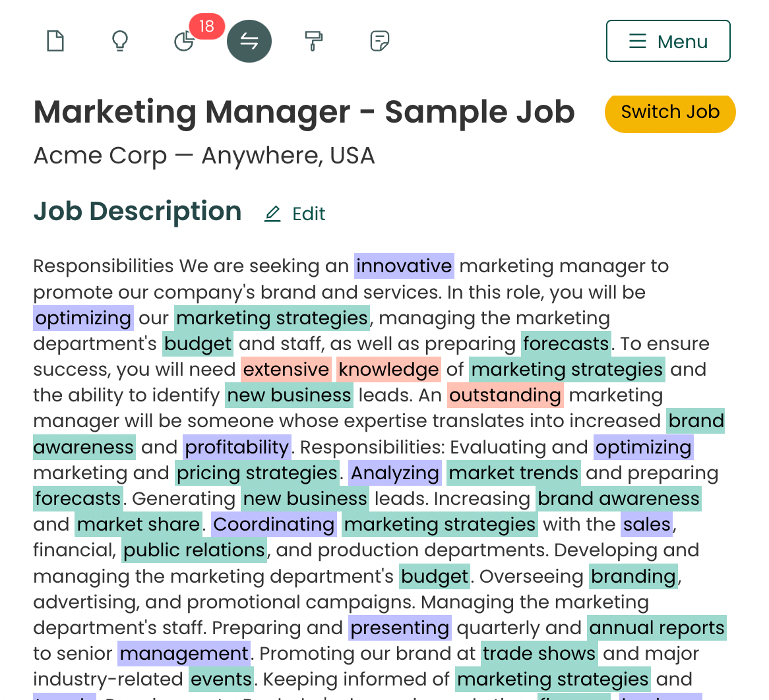Viewport: 769px width, 700px height.
Task: Open the document view icon
Action: [x=55, y=40]
